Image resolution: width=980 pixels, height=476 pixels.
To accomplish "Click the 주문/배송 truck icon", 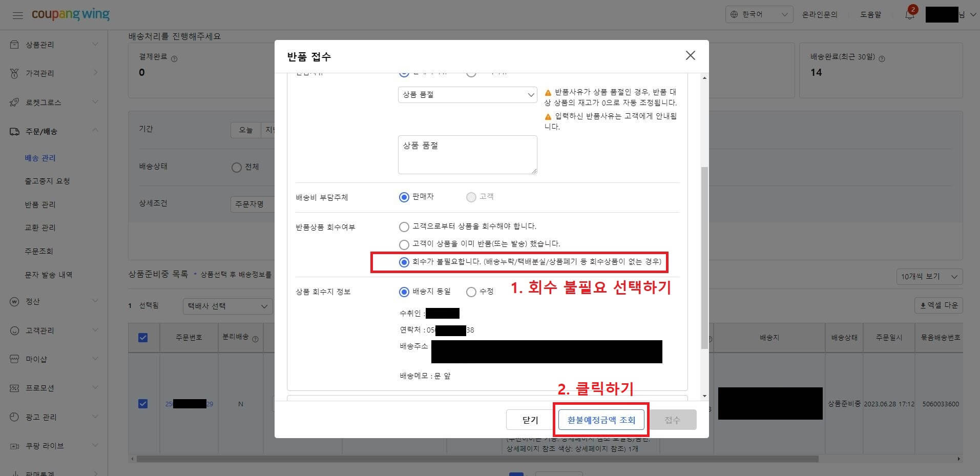I will (15, 132).
